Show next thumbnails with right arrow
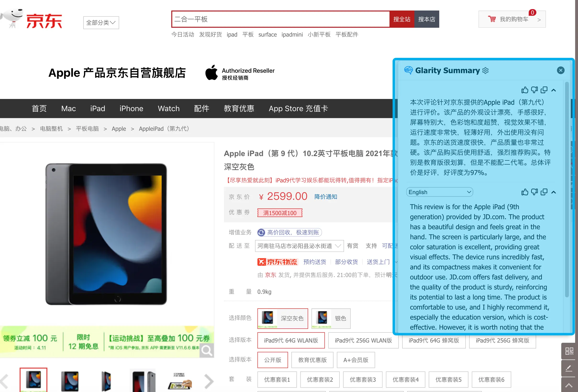Viewport: 578px width, 392px height. [x=209, y=381]
